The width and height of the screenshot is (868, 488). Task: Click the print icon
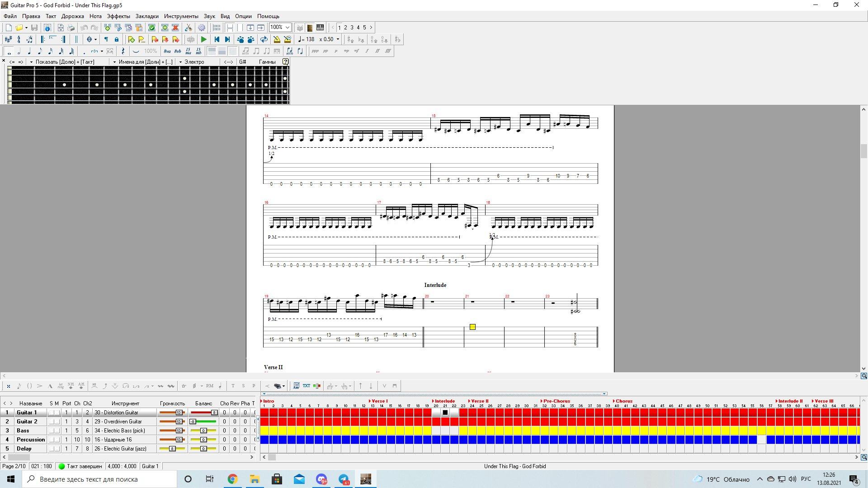[71, 28]
